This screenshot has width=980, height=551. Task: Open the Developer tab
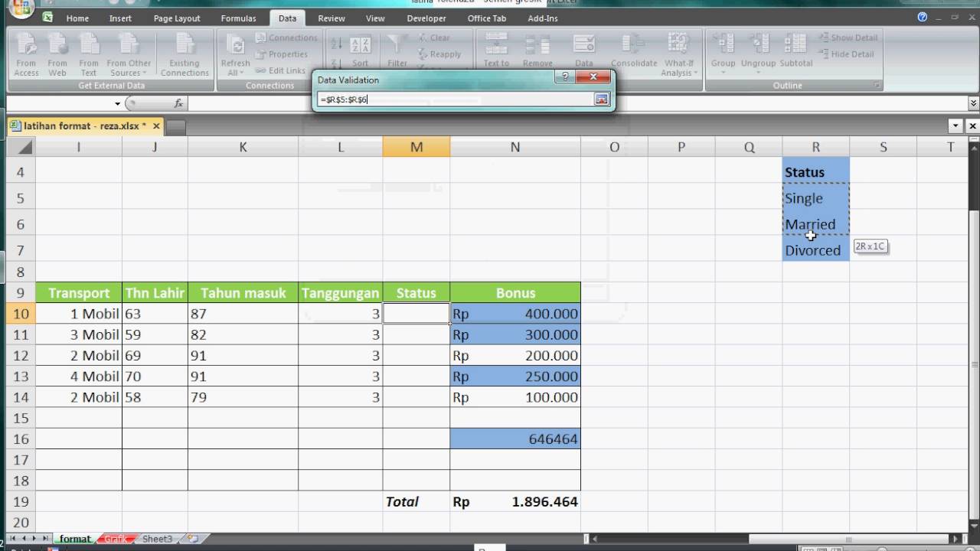[x=426, y=18]
